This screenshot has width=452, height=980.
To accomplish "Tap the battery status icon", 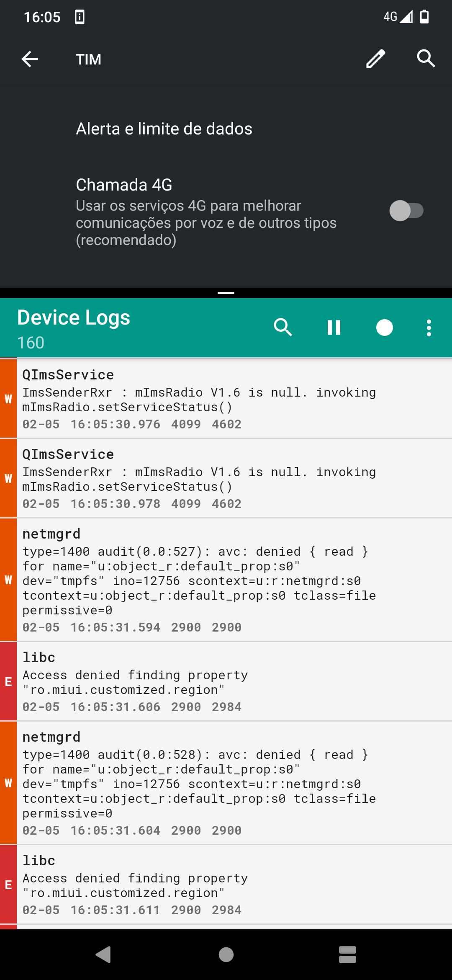I will [x=424, y=17].
